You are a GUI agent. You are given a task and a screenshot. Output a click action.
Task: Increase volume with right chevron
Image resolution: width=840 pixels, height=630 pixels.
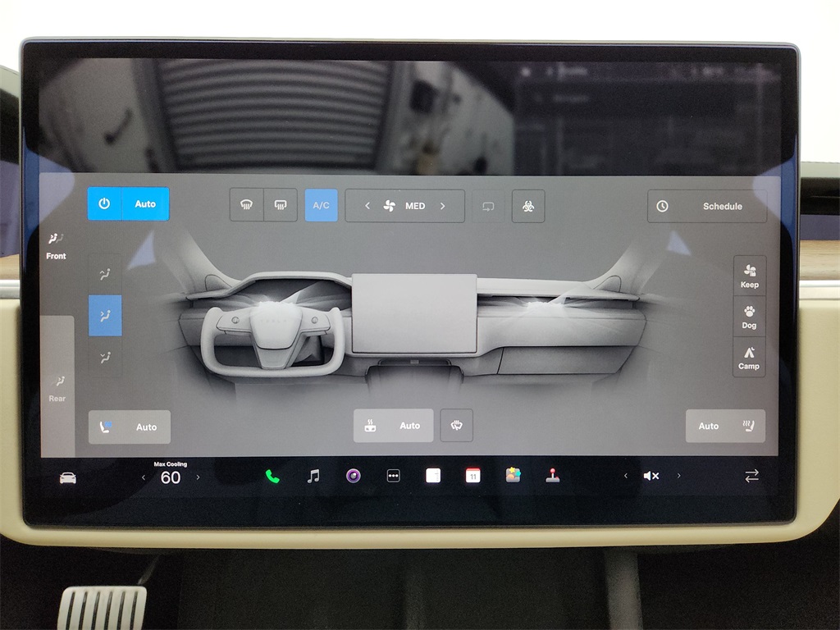pos(678,476)
